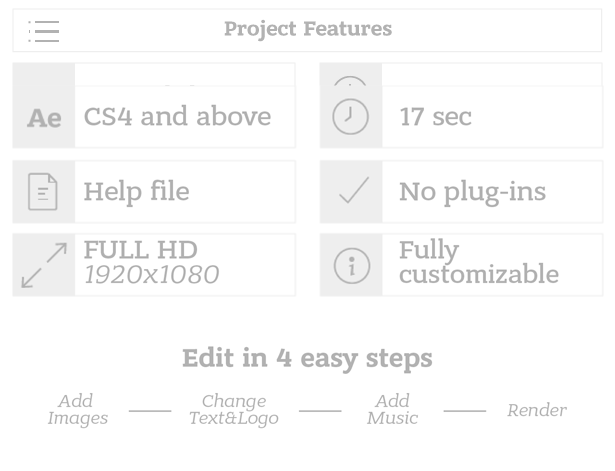Select the Add Images step
The image size is (615, 471).
point(77,410)
